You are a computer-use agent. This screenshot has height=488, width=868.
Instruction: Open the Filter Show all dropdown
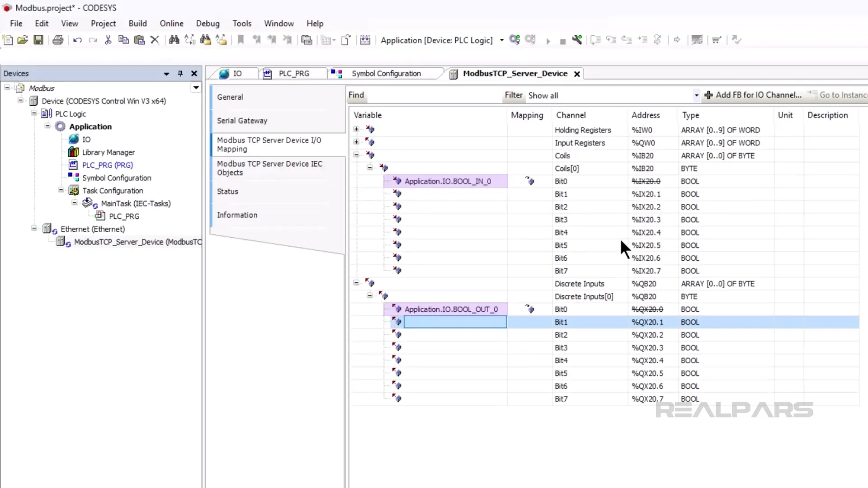click(696, 95)
